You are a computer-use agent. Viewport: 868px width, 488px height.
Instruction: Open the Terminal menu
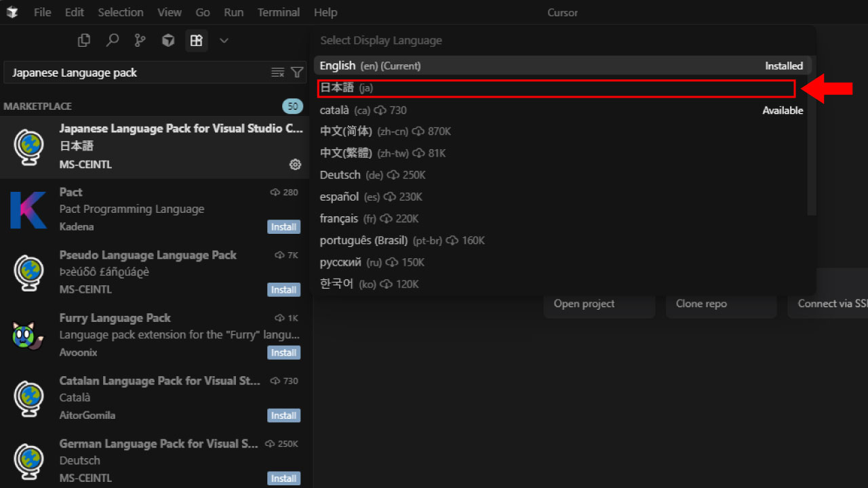(x=279, y=12)
